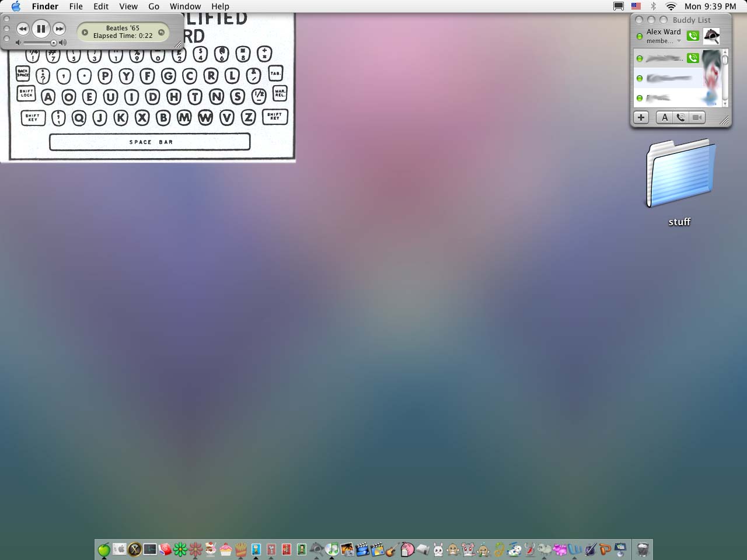
Task: Open the Apple menu
Action: (16, 6)
